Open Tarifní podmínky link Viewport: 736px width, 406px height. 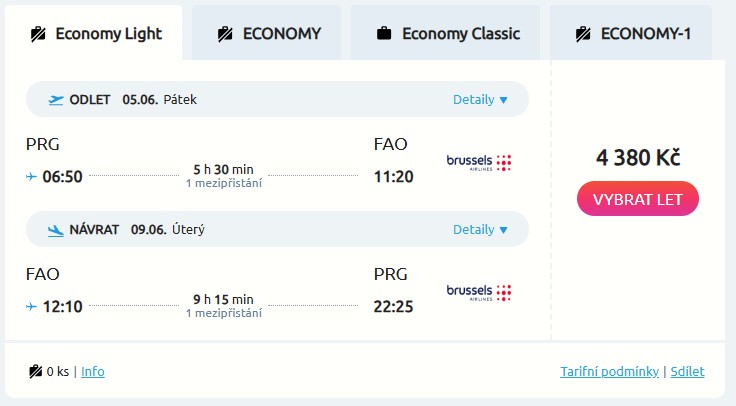click(x=610, y=372)
